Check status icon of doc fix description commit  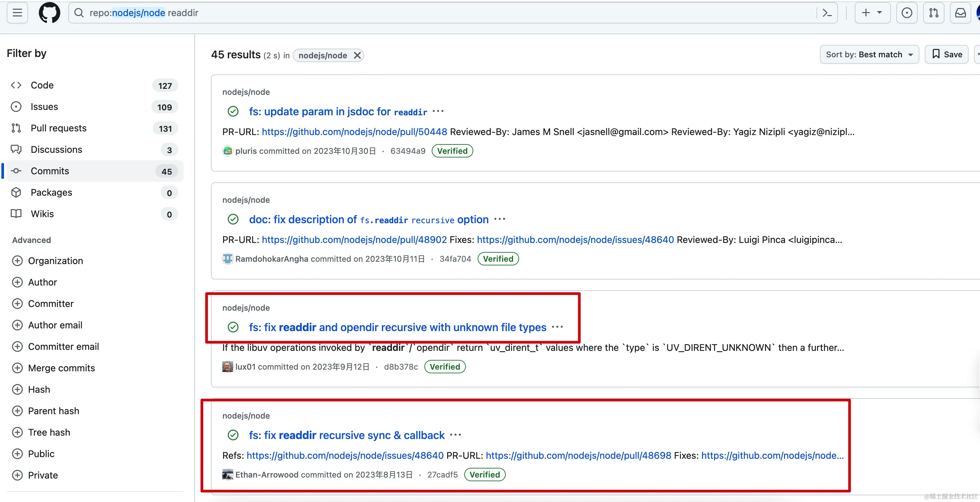click(233, 219)
